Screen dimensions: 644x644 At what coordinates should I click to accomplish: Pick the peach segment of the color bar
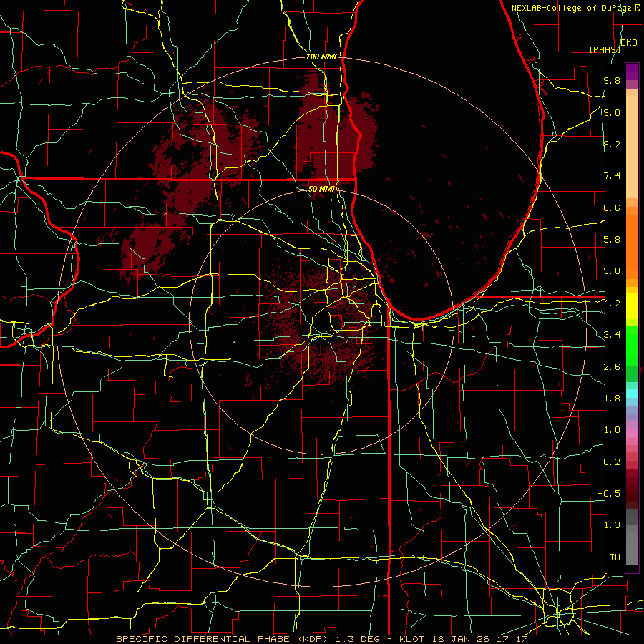click(632, 147)
